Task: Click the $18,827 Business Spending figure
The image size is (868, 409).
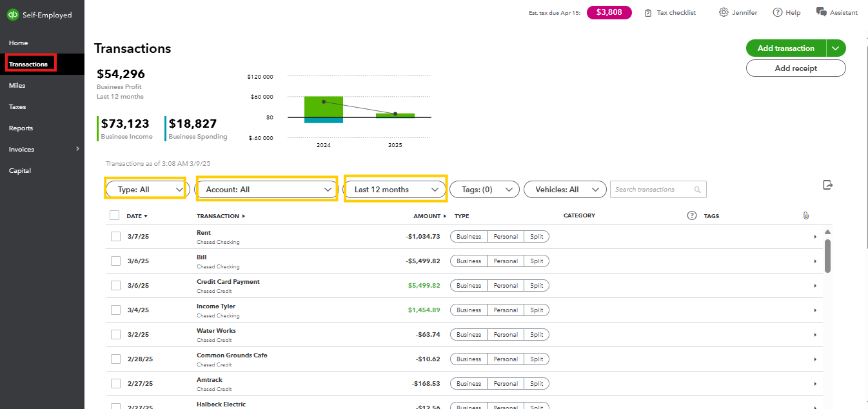Action: 193,124
